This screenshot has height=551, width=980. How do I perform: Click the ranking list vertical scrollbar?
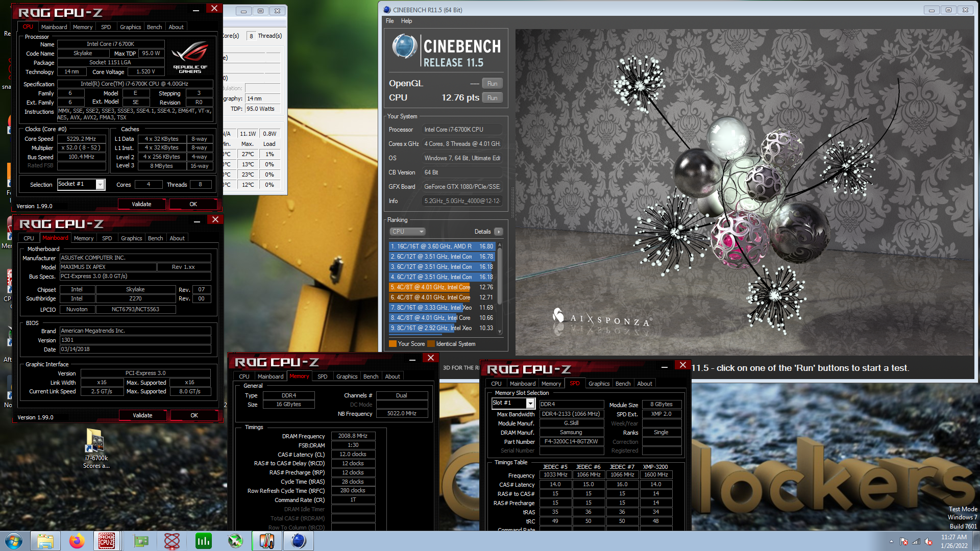pos(500,288)
